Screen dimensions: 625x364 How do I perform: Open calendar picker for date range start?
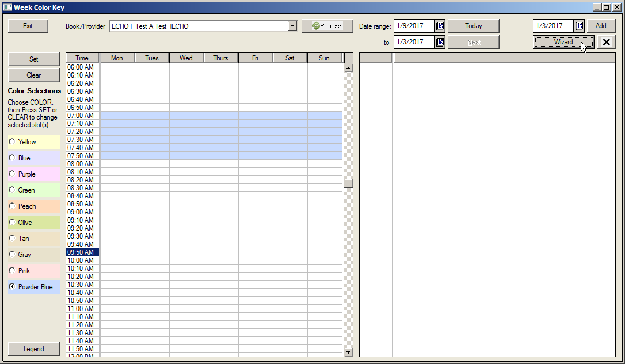(x=440, y=26)
